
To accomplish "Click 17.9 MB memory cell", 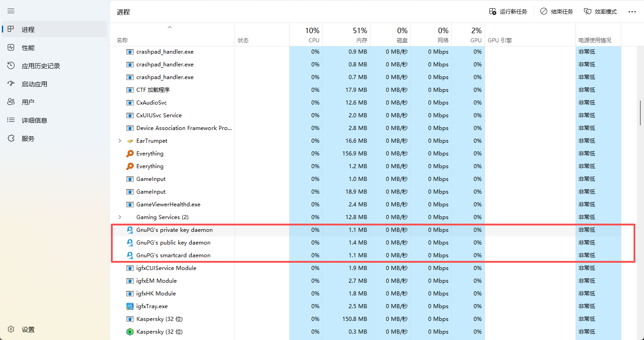I will (356, 90).
